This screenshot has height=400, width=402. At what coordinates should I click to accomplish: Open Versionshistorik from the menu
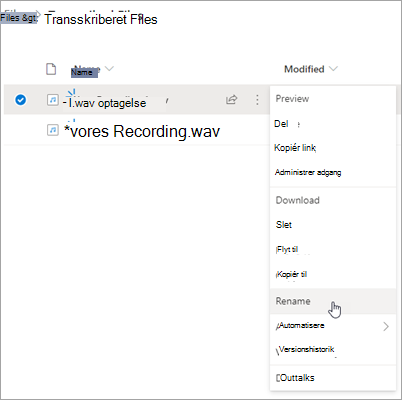coord(305,349)
